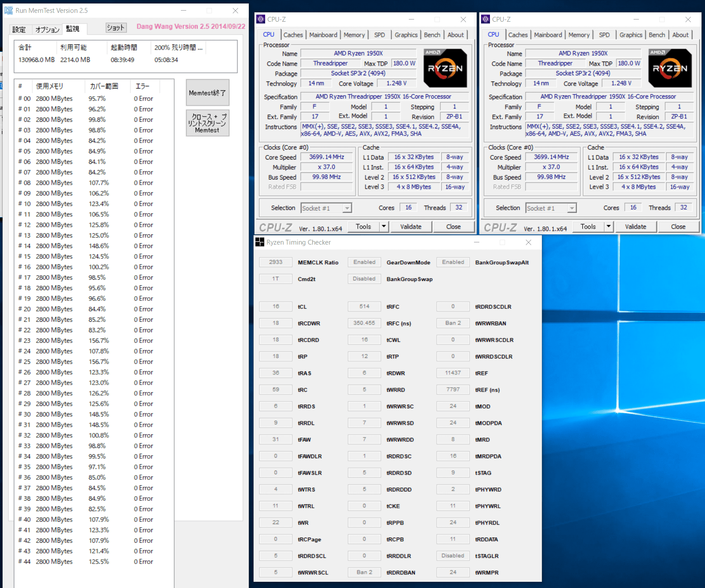Click the Ryzen Timing Checker window icon

tap(259, 242)
